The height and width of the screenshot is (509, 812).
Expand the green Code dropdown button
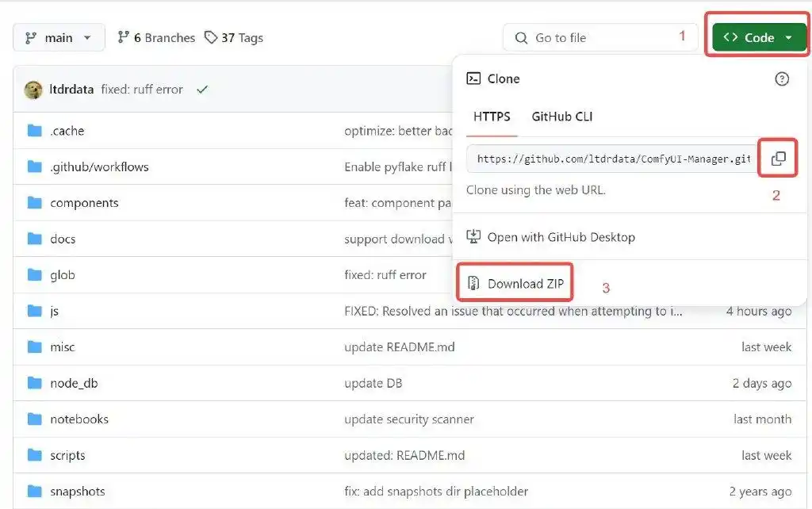(758, 37)
